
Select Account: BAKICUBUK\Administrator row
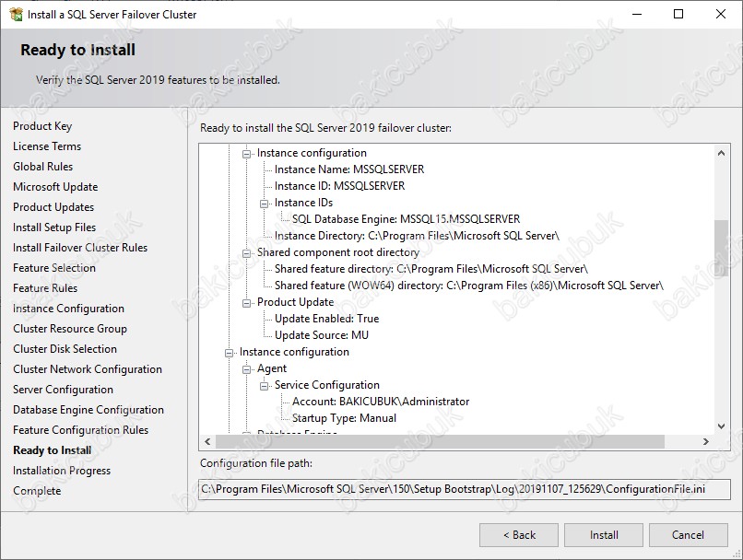click(x=381, y=402)
